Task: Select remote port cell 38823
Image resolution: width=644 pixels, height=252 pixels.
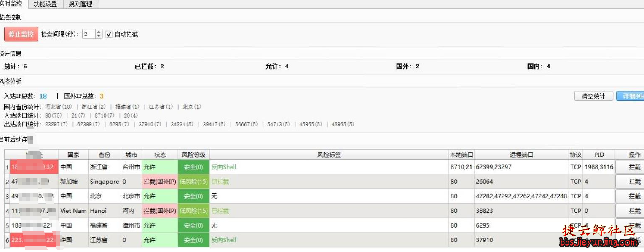Action: click(521, 211)
